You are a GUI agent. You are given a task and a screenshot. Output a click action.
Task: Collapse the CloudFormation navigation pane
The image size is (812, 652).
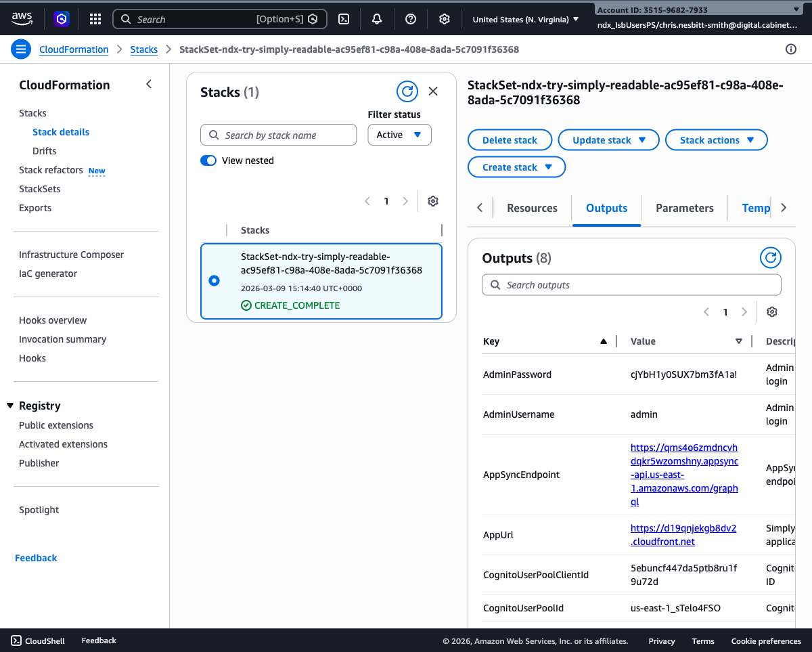[148, 84]
